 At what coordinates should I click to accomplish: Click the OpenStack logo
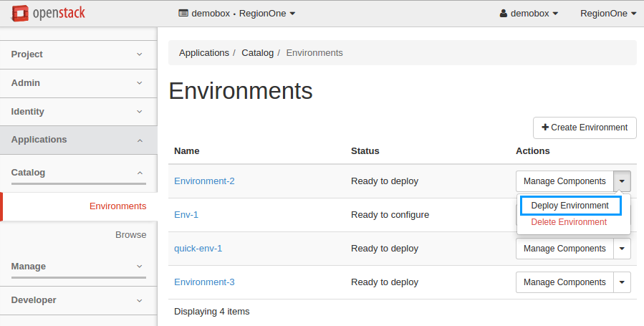[x=48, y=13]
